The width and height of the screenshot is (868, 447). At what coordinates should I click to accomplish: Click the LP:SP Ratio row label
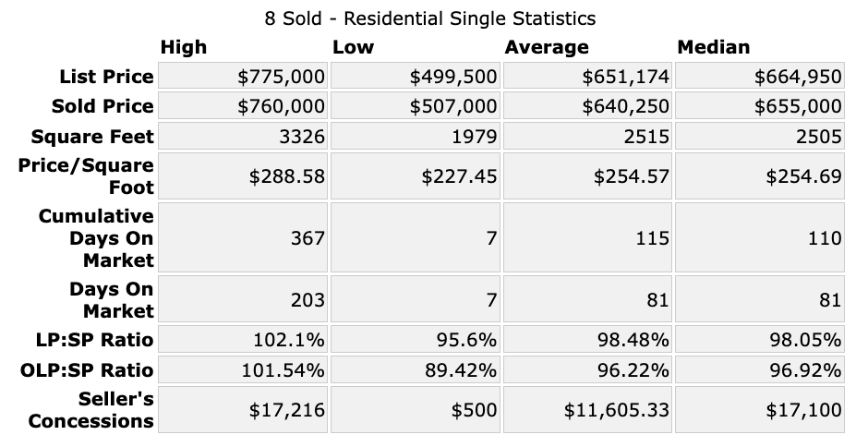92,340
